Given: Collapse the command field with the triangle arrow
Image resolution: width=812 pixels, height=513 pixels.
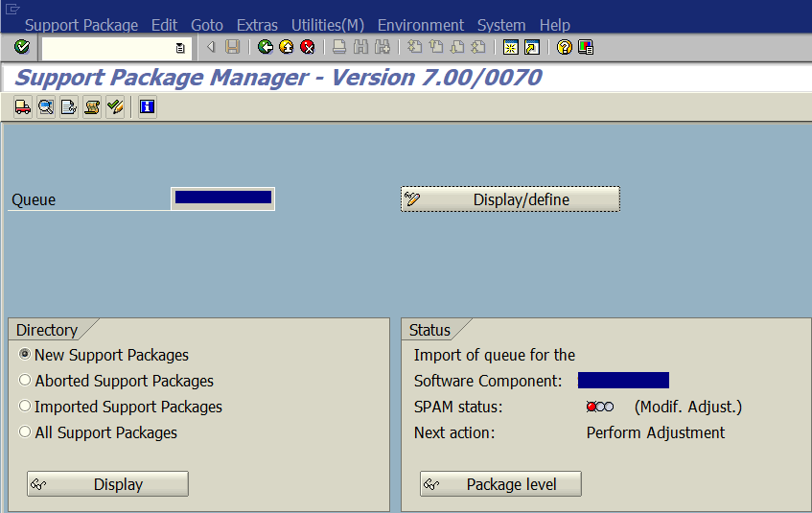Looking at the screenshot, I should 211,47.
